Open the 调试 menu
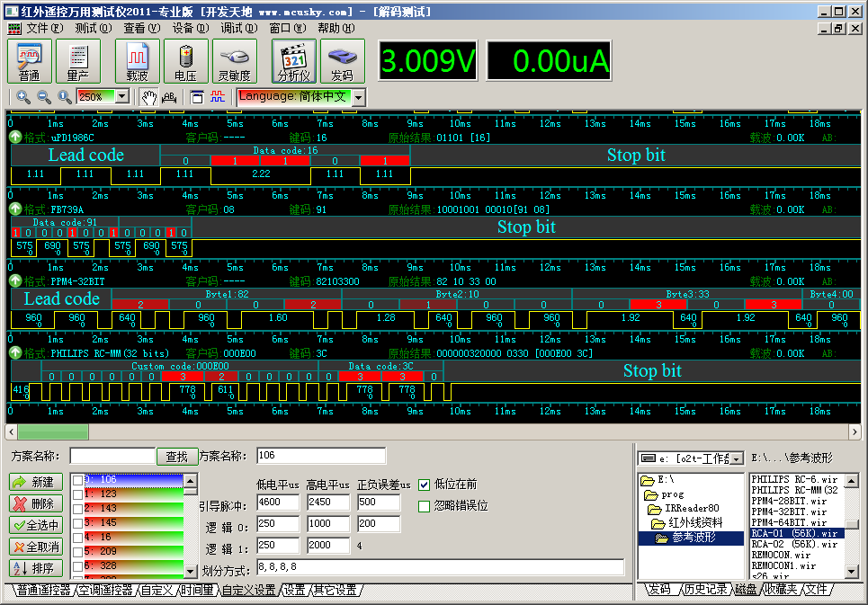The image size is (868, 605). click(237, 28)
